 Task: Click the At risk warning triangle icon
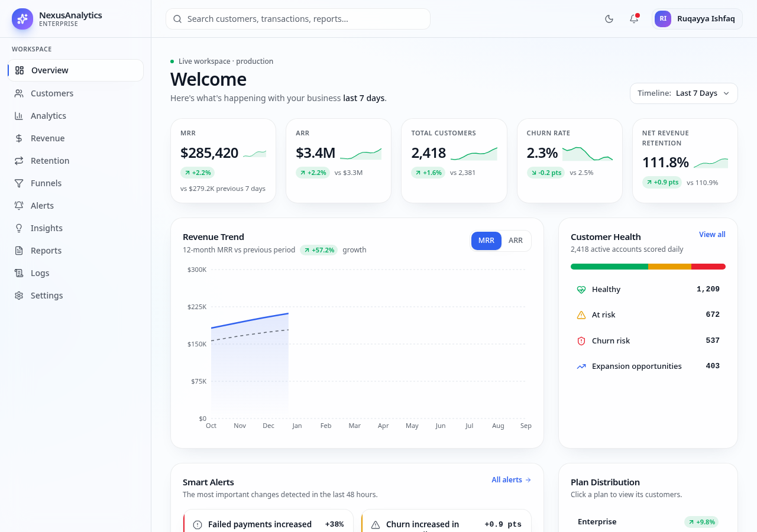[x=581, y=315]
